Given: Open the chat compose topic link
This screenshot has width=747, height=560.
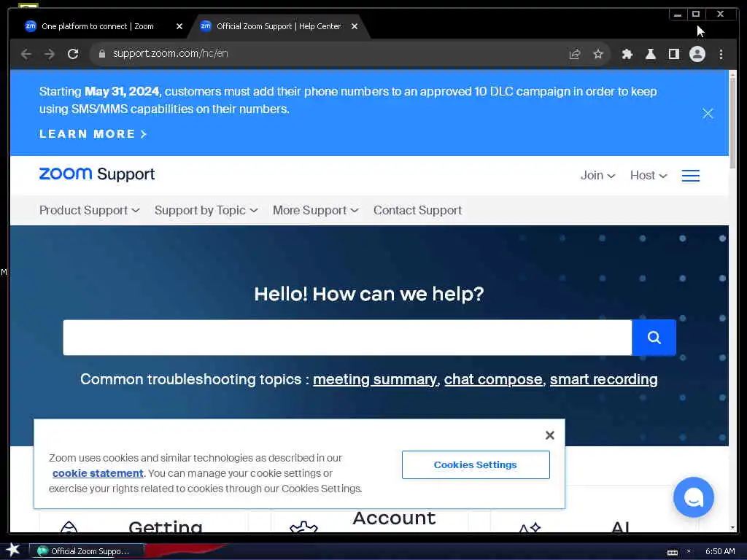Looking at the screenshot, I should coord(493,379).
